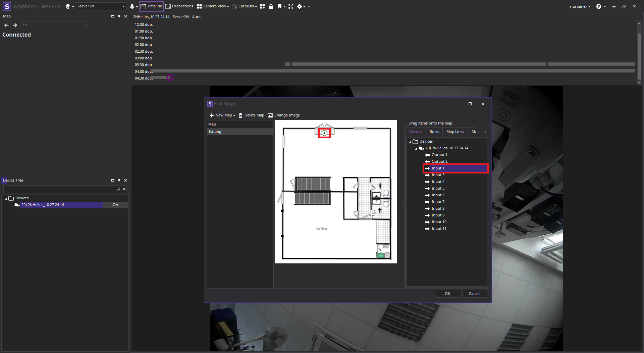Click Delete Map trash icon
The width and height of the screenshot is (644, 353).
point(240,115)
